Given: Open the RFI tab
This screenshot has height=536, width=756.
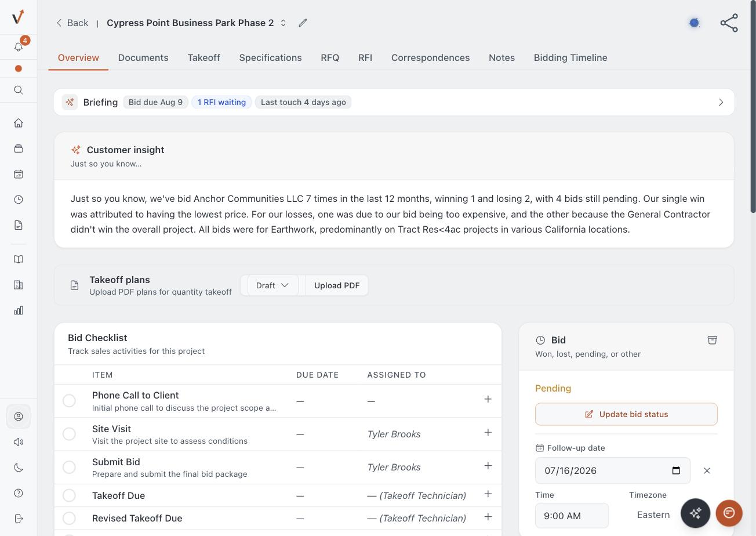Looking at the screenshot, I should coord(365,57).
